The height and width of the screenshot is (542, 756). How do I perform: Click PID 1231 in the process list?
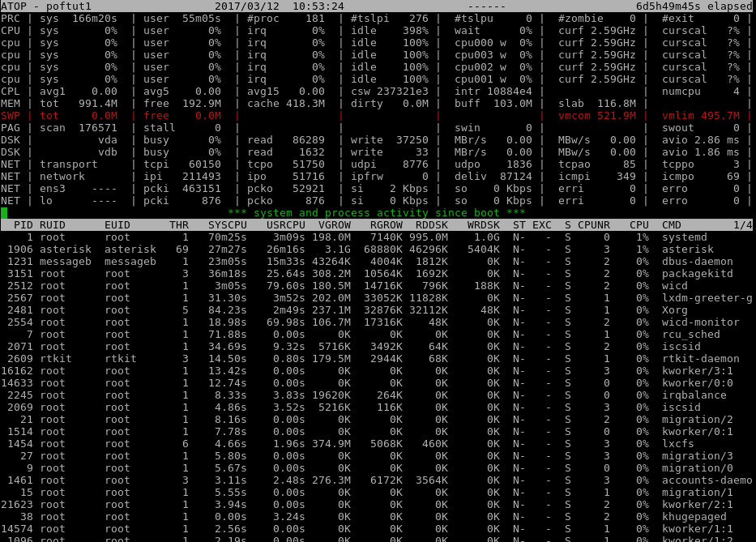tap(20, 262)
